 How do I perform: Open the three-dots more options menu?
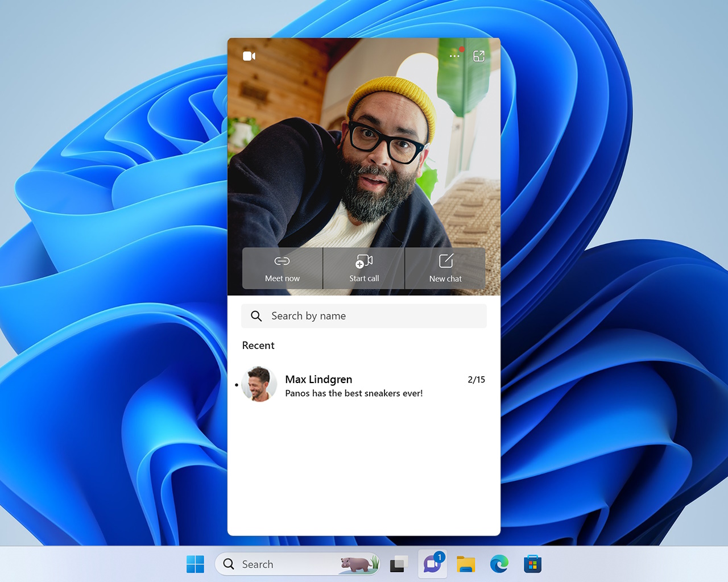[x=454, y=56]
